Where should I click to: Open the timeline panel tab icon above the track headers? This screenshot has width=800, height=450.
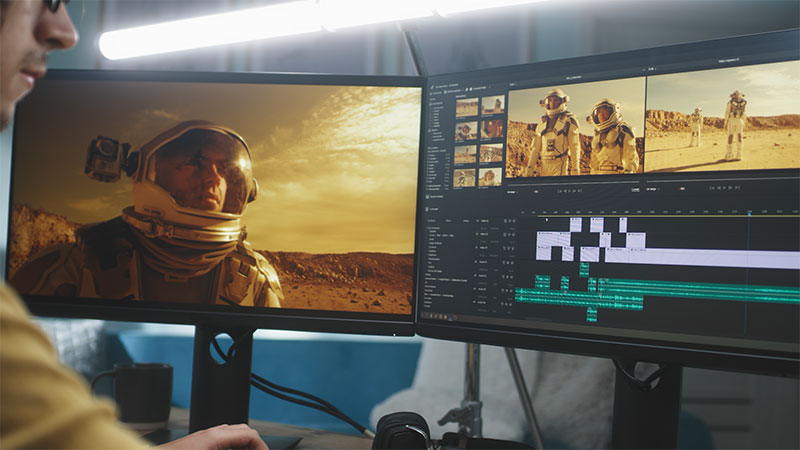428,209
